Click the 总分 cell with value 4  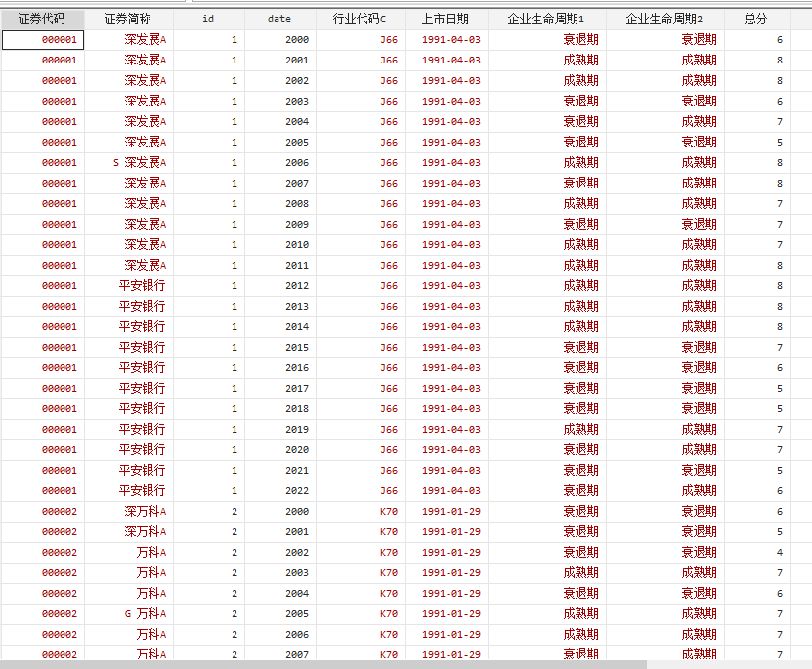(x=779, y=553)
